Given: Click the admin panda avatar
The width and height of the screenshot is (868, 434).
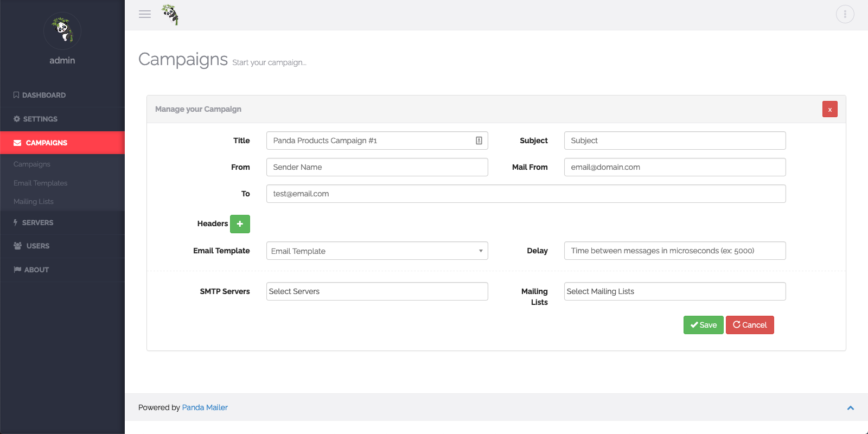Looking at the screenshot, I should (x=62, y=31).
